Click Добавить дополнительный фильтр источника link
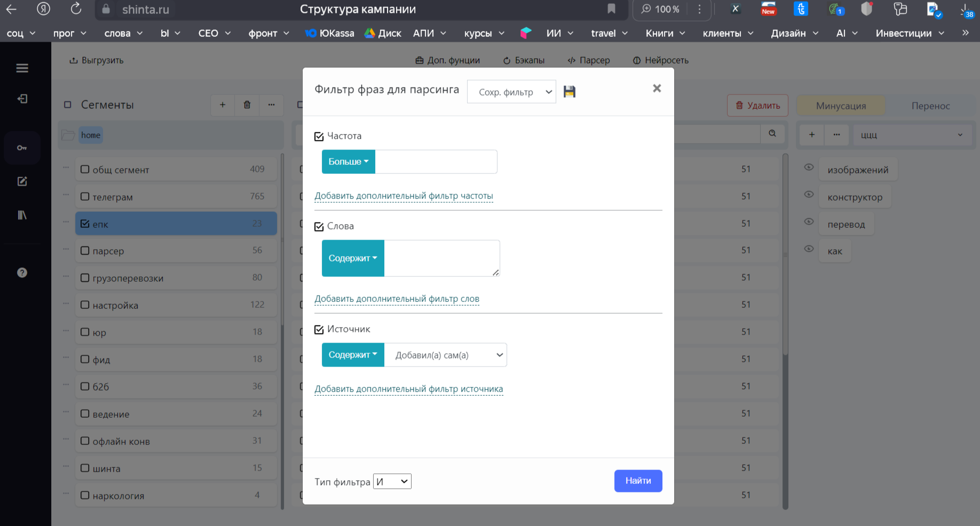The width and height of the screenshot is (980, 526). tap(408, 389)
